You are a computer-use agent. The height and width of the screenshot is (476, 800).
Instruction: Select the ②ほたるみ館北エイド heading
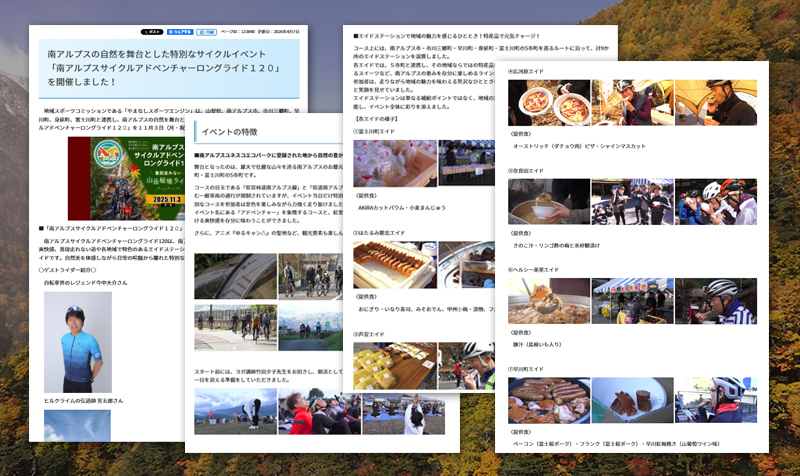(x=379, y=233)
